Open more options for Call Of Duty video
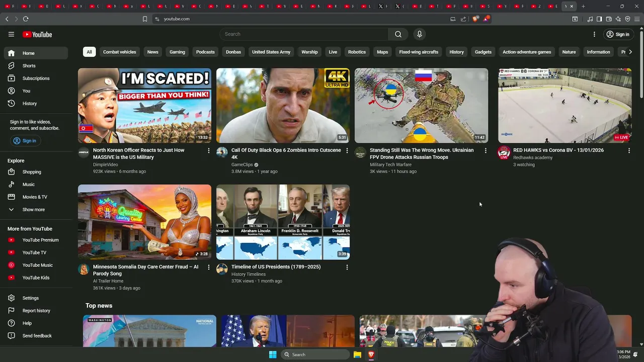Image resolution: width=644 pixels, height=362 pixels. 347,150
